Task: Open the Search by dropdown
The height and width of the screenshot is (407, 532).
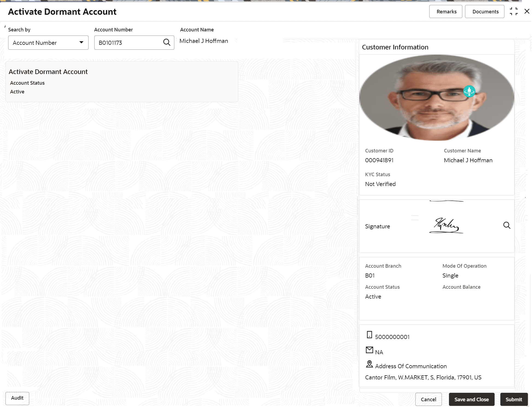Action: pyautogui.click(x=48, y=43)
